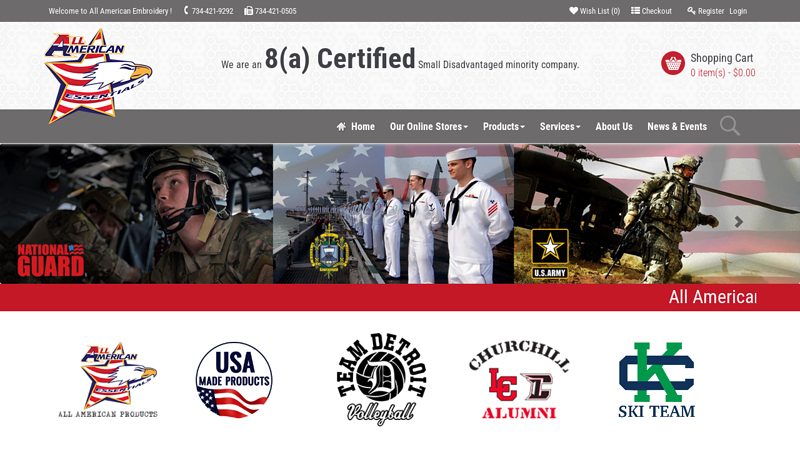This screenshot has height=450, width=800.
Task: Click the Navy sailors banner image
Action: [x=393, y=214]
